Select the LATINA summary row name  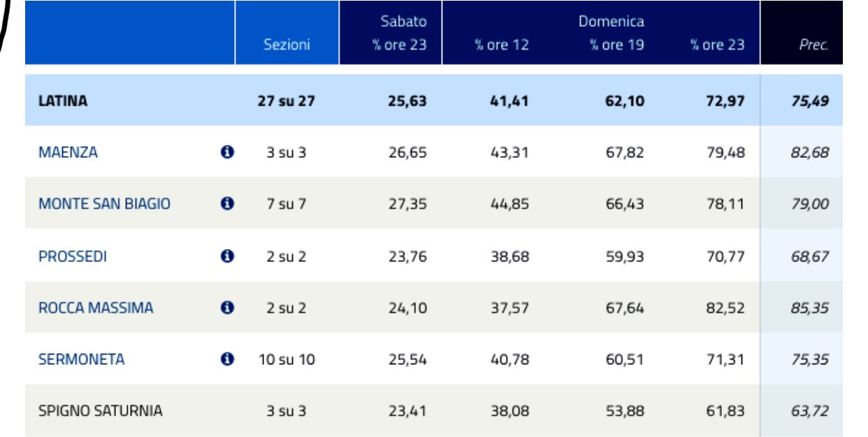click(62, 101)
